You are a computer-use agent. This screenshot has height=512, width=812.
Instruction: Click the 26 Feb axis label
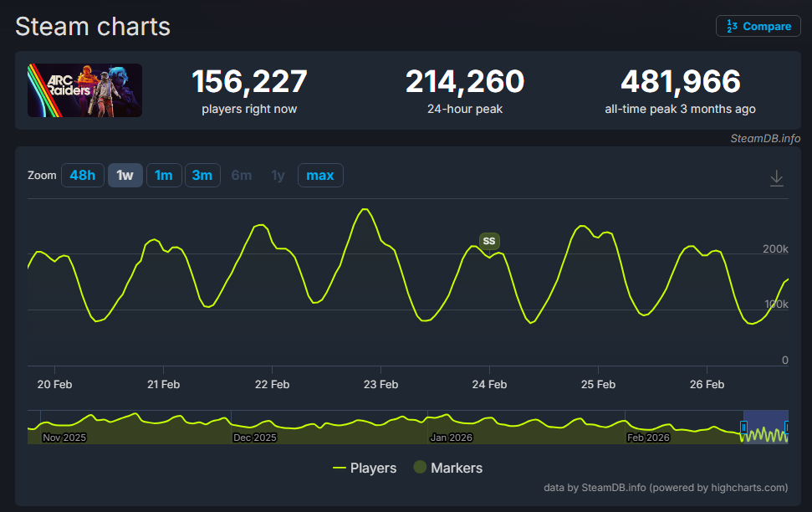[707, 385]
